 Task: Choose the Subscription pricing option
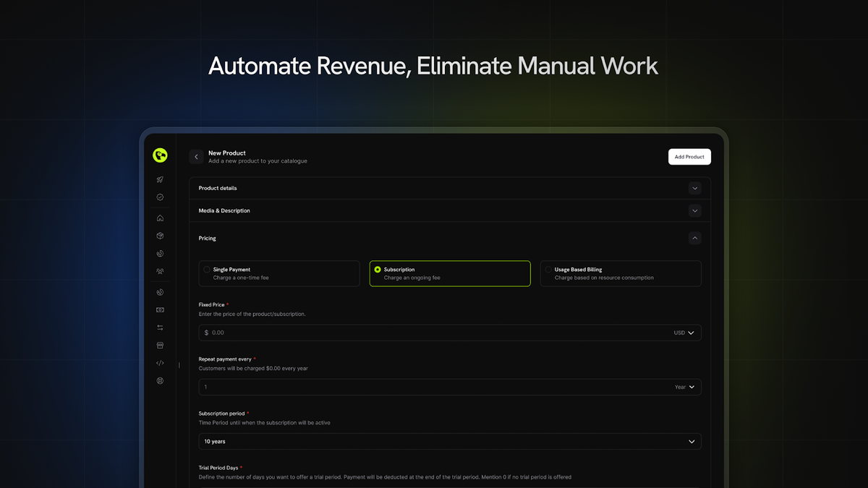coord(449,273)
